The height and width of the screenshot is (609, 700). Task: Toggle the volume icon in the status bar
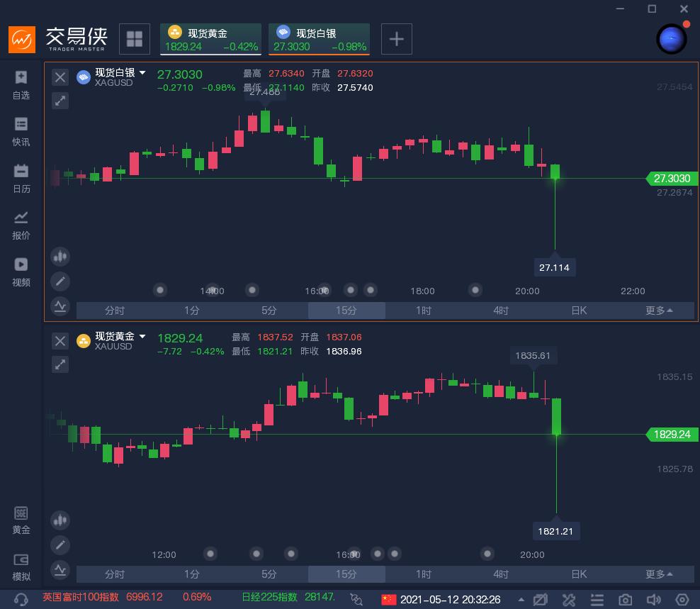[x=653, y=600]
